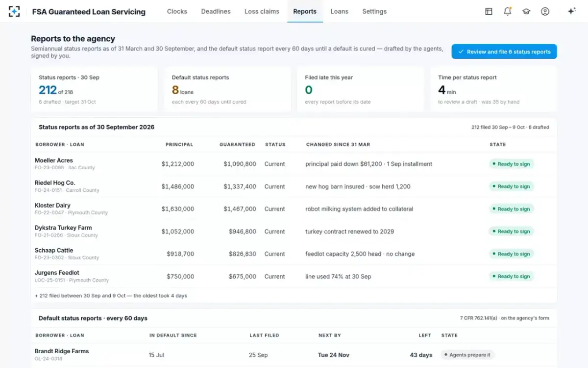Click the 43 days left value
588x368 pixels.
pyautogui.click(x=421, y=355)
